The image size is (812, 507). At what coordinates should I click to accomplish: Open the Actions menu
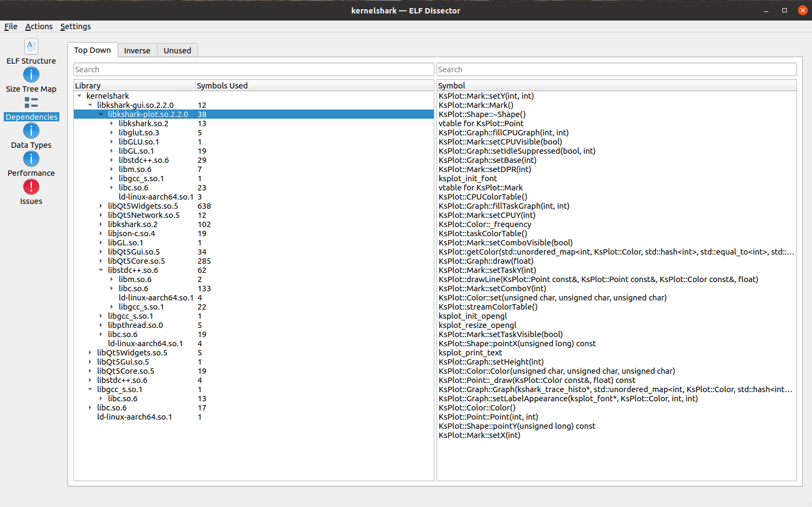pyautogui.click(x=39, y=26)
